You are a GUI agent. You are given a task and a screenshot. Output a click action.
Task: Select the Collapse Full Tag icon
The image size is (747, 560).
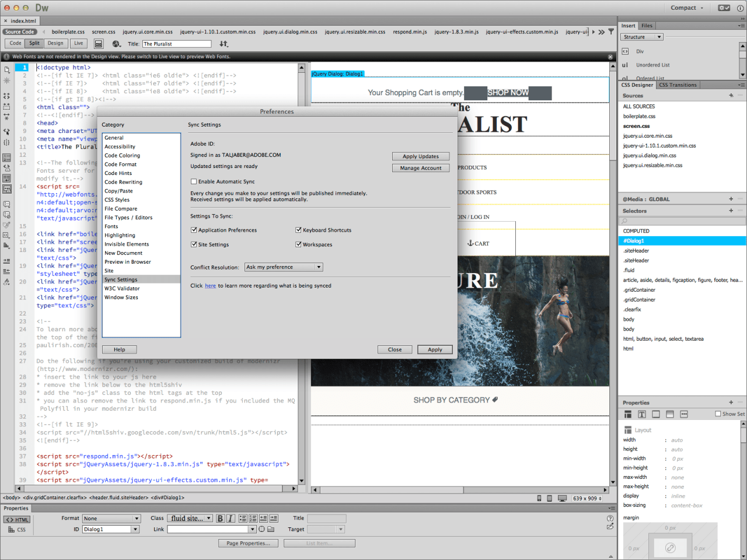click(x=6, y=96)
